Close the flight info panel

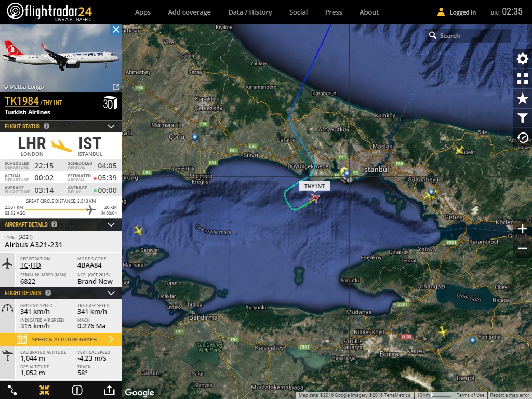115,30
